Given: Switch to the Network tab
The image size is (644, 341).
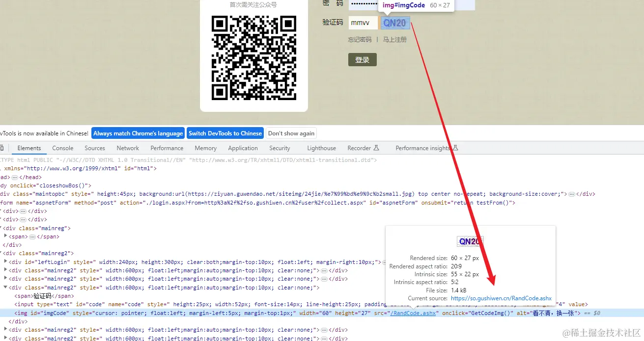Looking at the screenshot, I should click(x=128, y=148).
